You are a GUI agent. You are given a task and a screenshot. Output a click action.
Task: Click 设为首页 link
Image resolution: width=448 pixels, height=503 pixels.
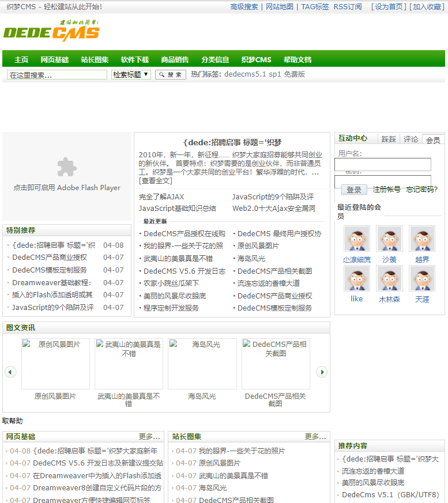click(x=389, y=7)
